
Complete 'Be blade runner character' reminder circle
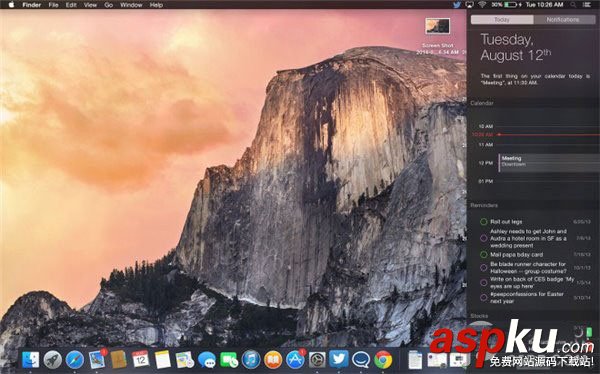484,267
